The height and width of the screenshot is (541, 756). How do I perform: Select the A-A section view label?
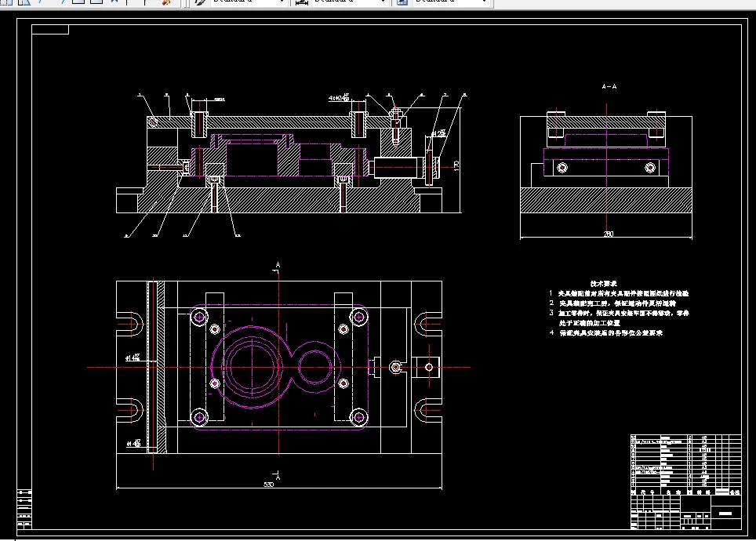(x=609, y=86)
